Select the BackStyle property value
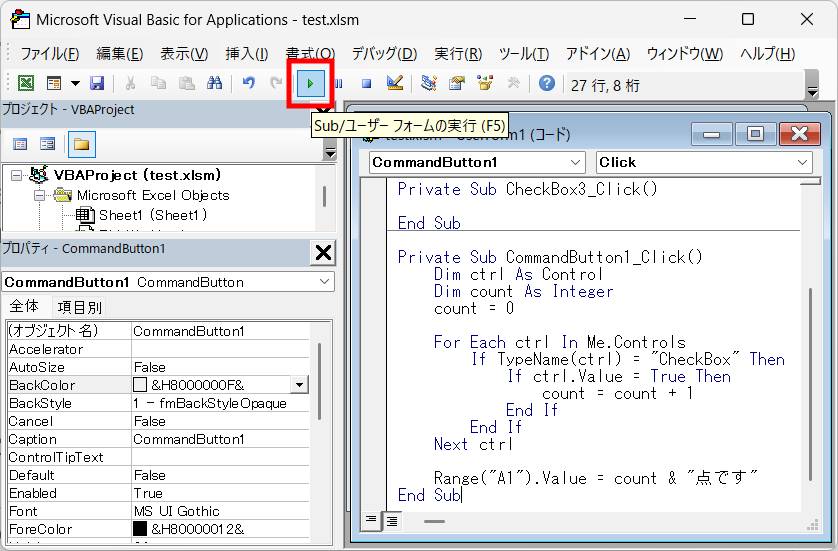Screen dimensions: 838x551 (x=220, y=403)
